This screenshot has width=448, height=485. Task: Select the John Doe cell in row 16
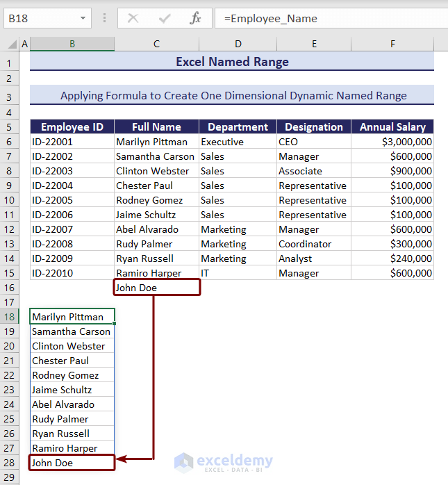pyautogui.click(x=157, y=288)
